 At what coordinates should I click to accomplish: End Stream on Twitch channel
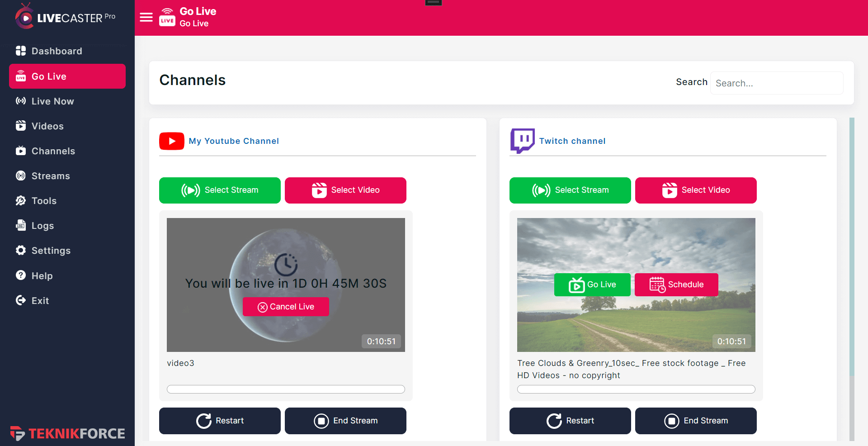click(696, 421)
